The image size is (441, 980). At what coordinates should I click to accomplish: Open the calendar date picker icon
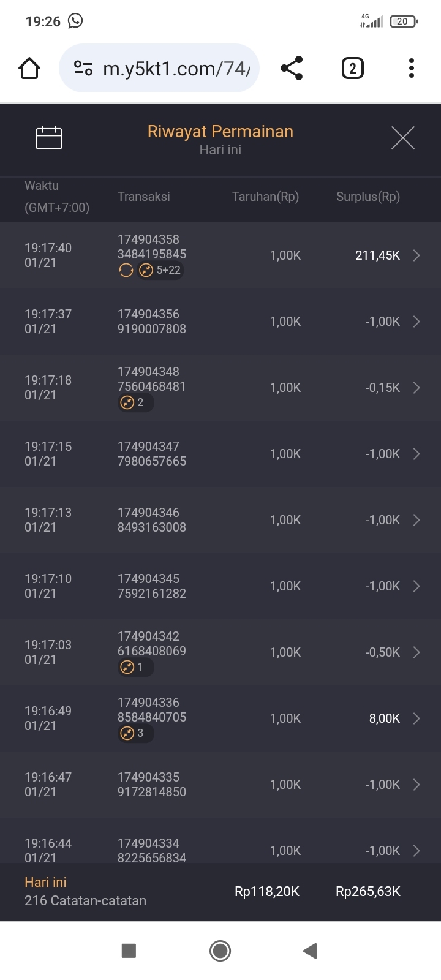pos(49,138)
